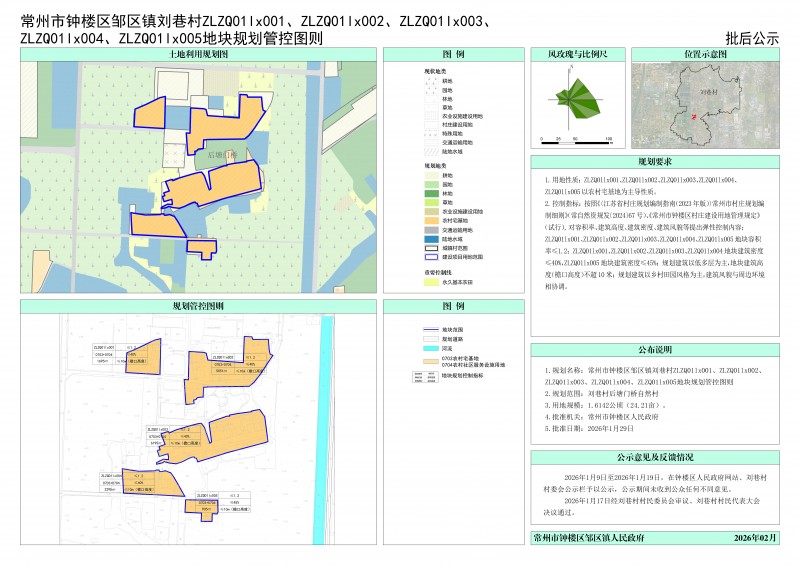The image size is (799, 565).
Task: Click the 建设项目用地范围 blue outline symbol
Action: coord(431,258)
